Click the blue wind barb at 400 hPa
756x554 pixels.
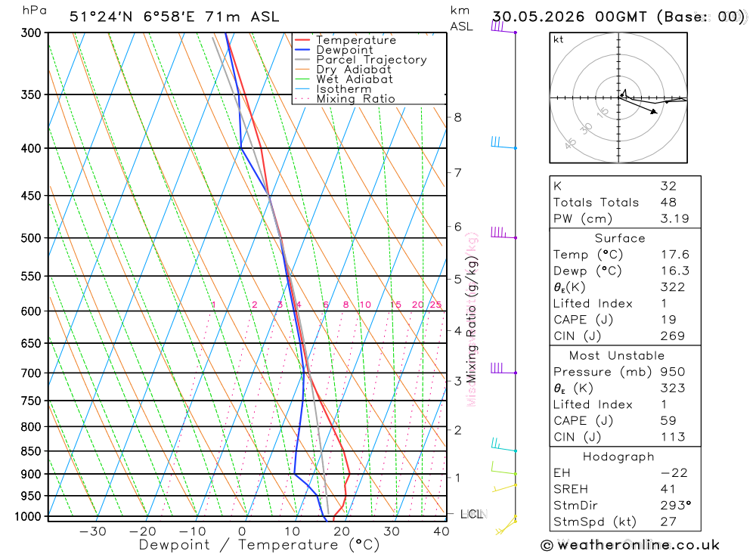(x=503, y=143)
